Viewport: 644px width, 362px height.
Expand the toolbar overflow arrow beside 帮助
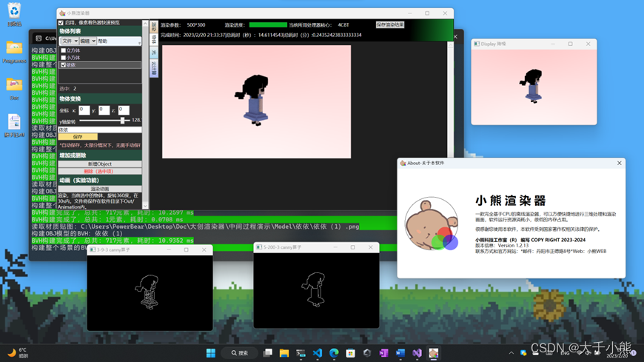pos(139,42)
